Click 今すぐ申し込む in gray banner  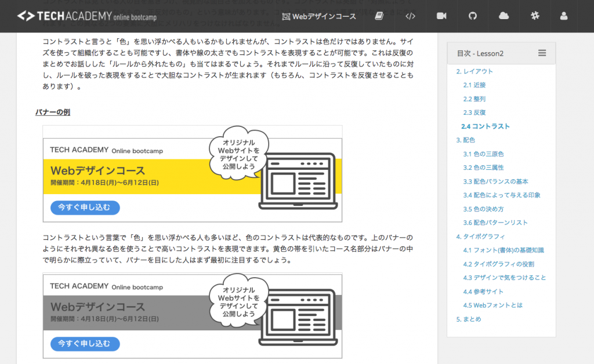pyautogui.click(x=85, y=344)
